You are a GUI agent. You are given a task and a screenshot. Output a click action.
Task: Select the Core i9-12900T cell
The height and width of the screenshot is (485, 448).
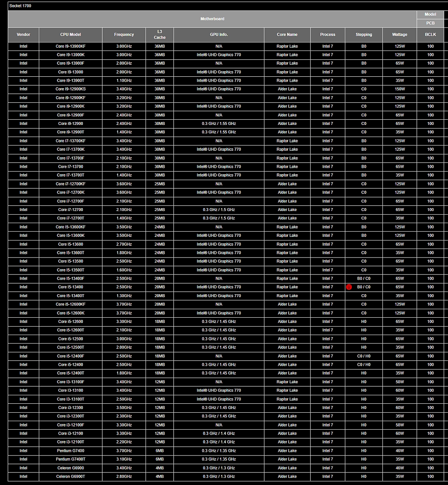tap(71, 132)
